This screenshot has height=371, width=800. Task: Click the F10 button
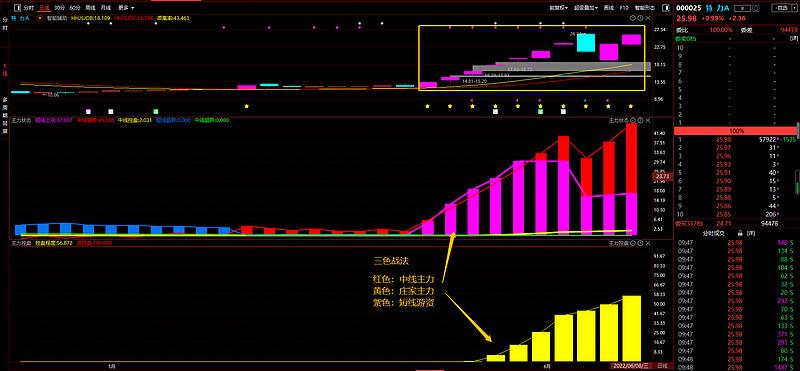pos(624,8)
